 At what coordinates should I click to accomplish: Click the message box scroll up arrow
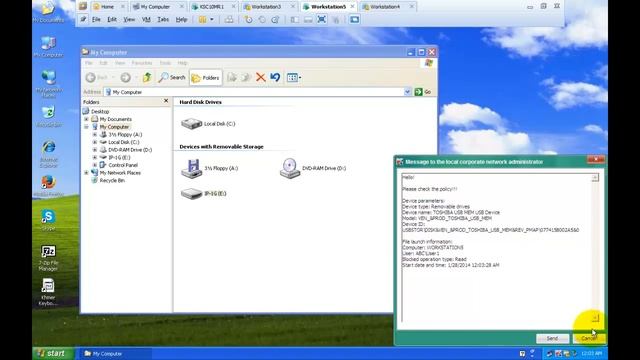pyautogui.click(x=595, y=178)
